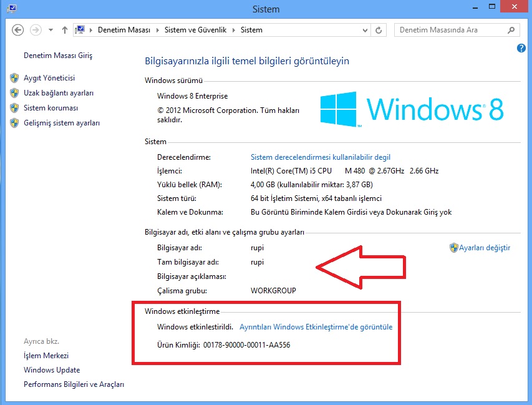Image resolution: width=532 pixels, height=405 pixels.
Task: Expand the arrow after Denetim Masası breadcrumb
Action: (157, 30)
